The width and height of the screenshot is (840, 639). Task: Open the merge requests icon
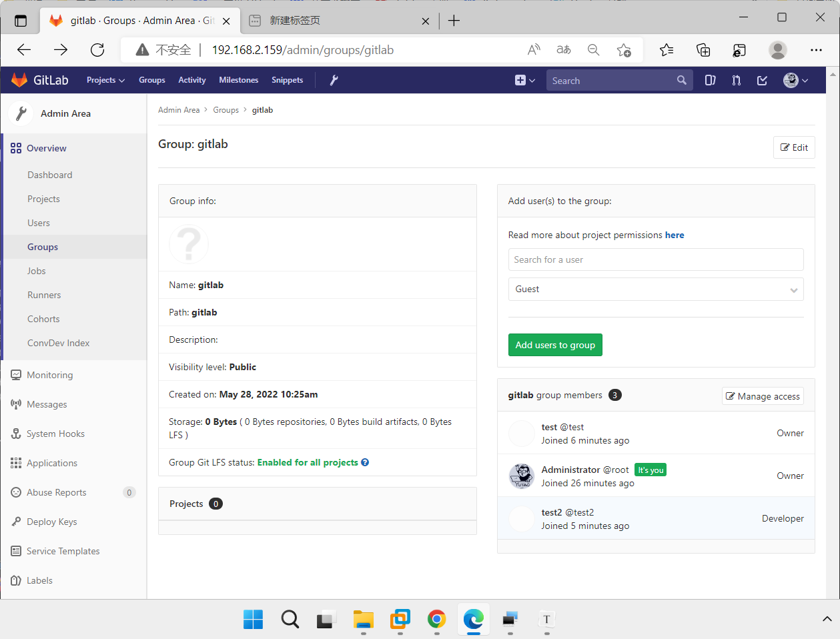(736, 80)
